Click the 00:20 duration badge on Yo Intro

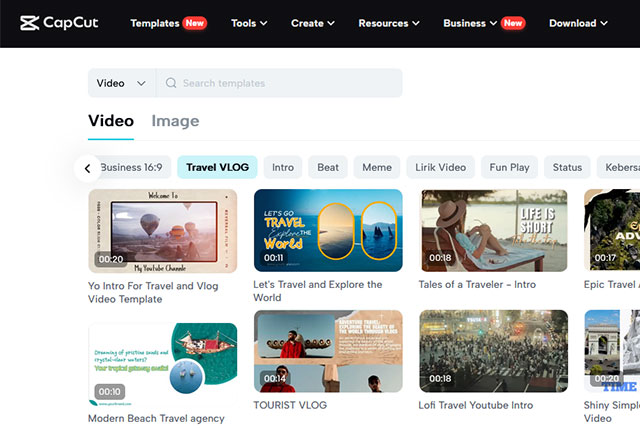pos(111,259)
